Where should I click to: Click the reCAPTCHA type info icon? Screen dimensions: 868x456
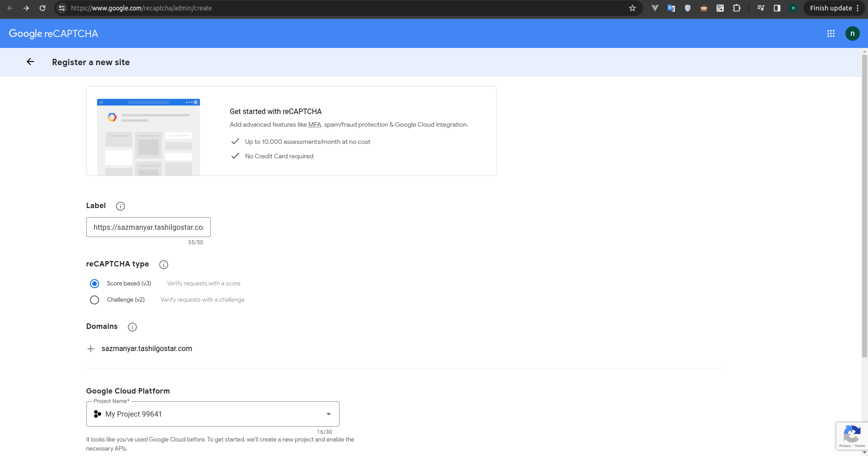(164, 265)
